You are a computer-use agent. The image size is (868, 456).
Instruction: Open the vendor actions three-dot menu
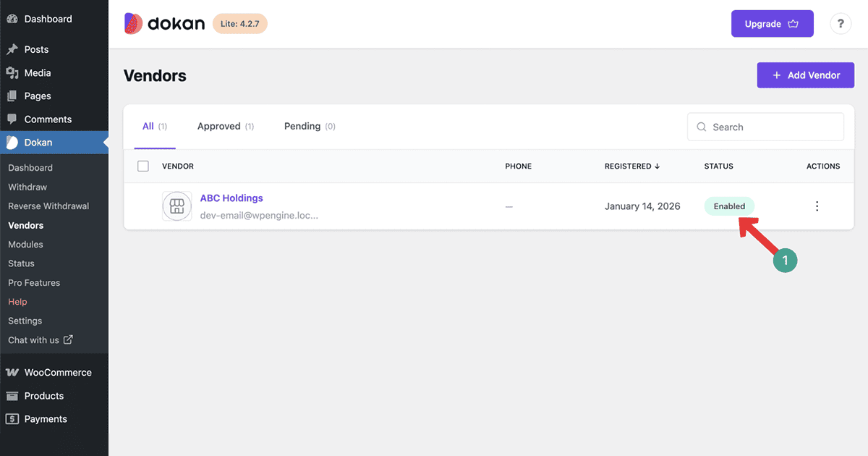tap(817, 206)
